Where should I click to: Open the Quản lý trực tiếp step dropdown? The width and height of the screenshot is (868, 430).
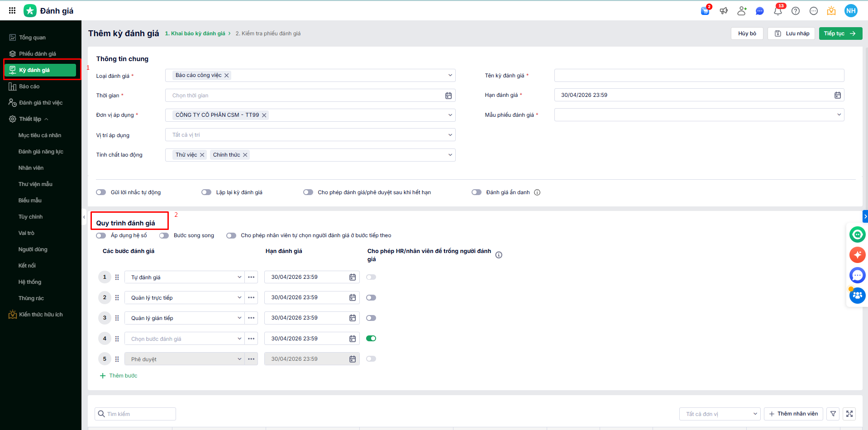[239, 298]
